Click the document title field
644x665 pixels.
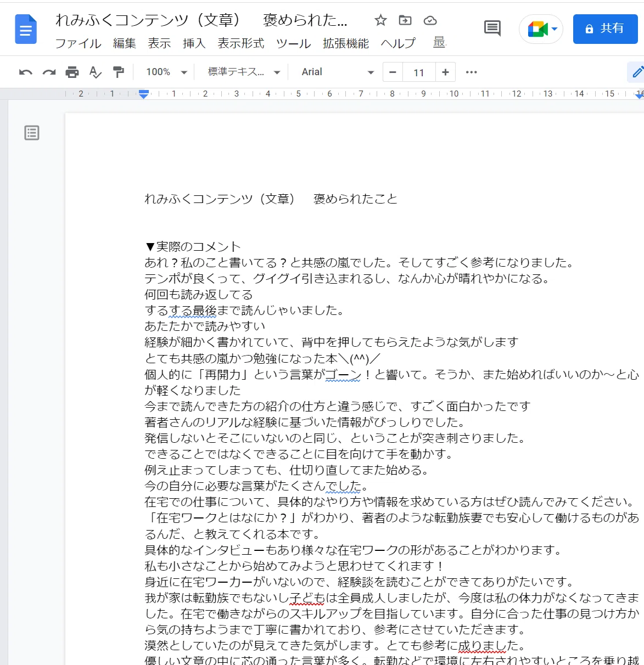pyautogui.click(x=201, y=20)
